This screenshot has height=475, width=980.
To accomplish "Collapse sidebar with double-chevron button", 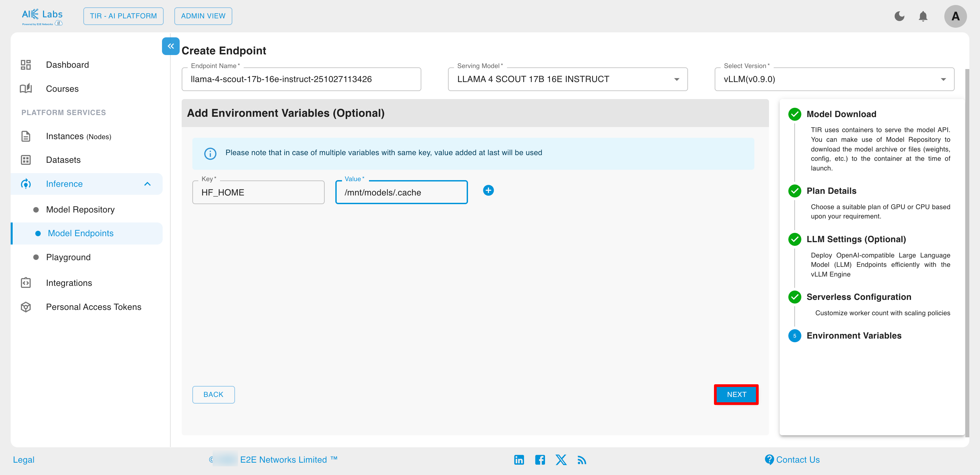I will pos(171,46).
